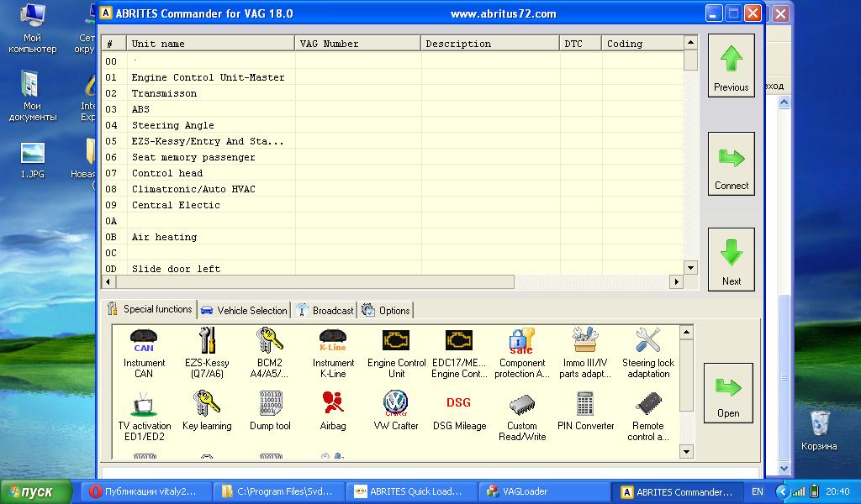Select EDC17/ME Engine Control function
The height and width of the screenshot is (504, 861).
[459, 354]
